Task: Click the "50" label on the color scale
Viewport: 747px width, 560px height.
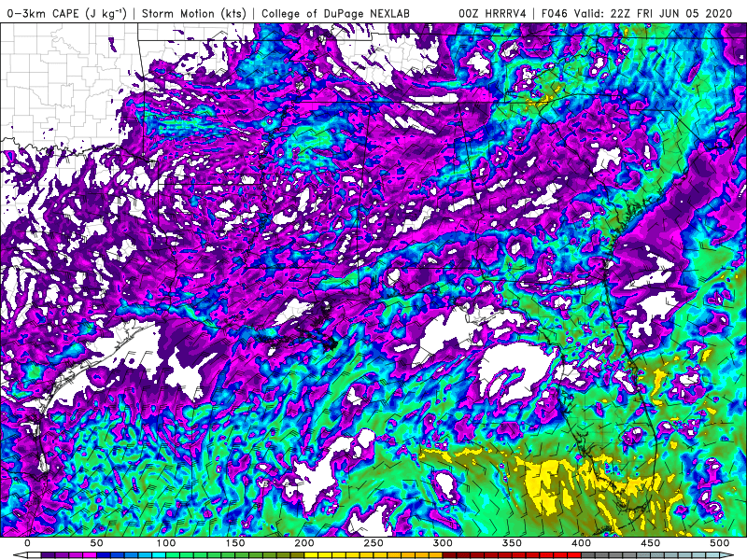Action: click(x=97, y=543)
